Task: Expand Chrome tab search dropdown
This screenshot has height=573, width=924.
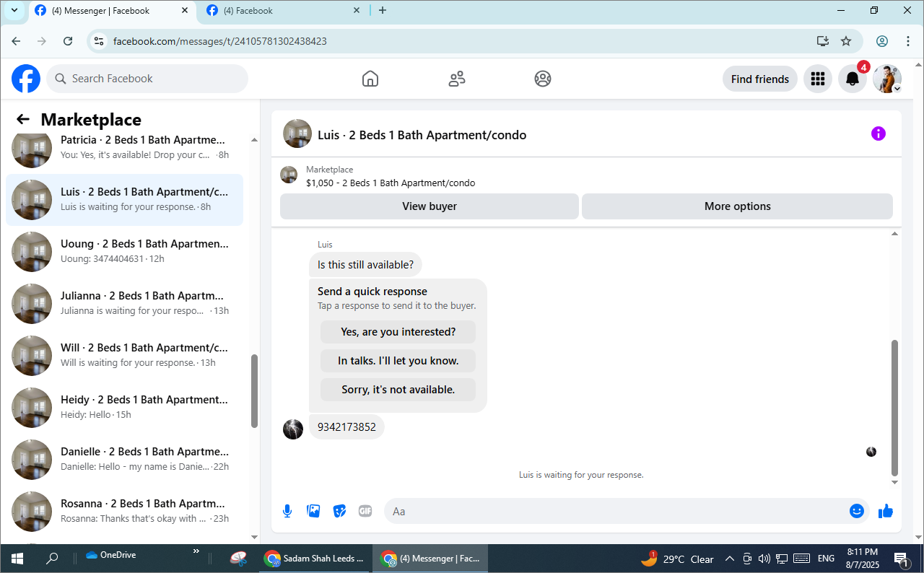Action: pyautogui.click(x=13, y=10)
